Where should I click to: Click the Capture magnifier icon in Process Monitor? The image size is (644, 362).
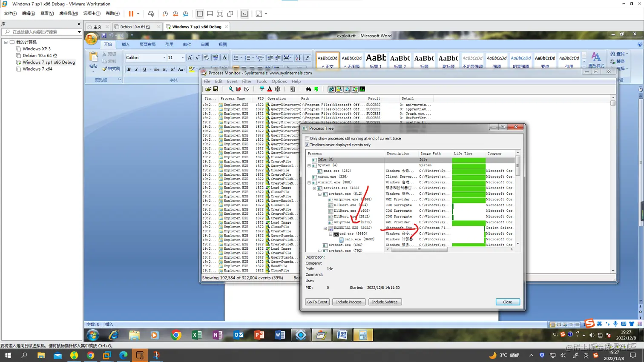[231, 89]
